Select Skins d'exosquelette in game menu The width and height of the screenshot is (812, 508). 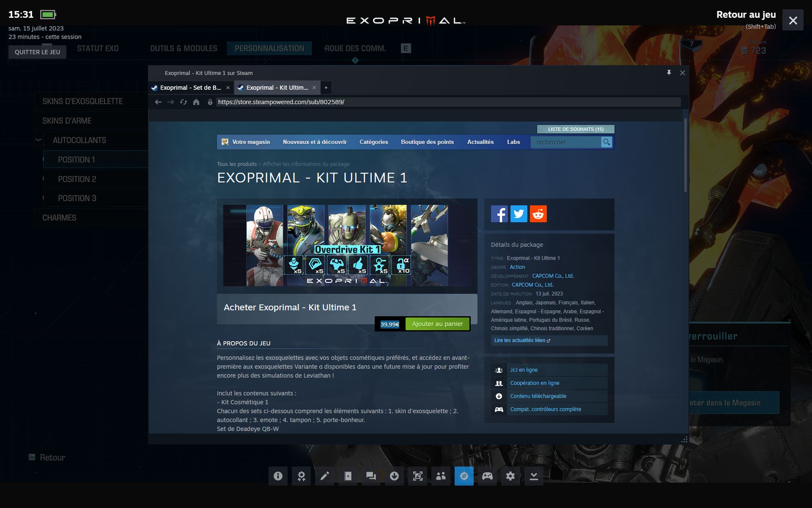coord(91,102)
